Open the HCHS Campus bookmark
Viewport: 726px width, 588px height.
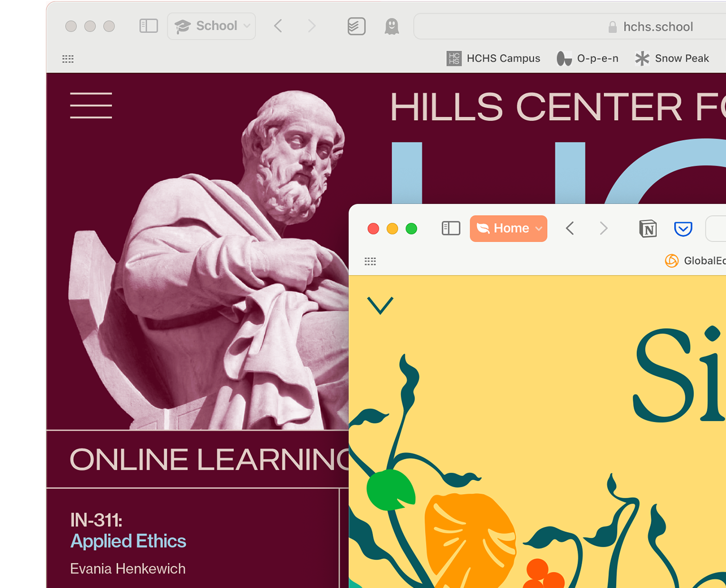pyautogui.click(x=493, y=58)
